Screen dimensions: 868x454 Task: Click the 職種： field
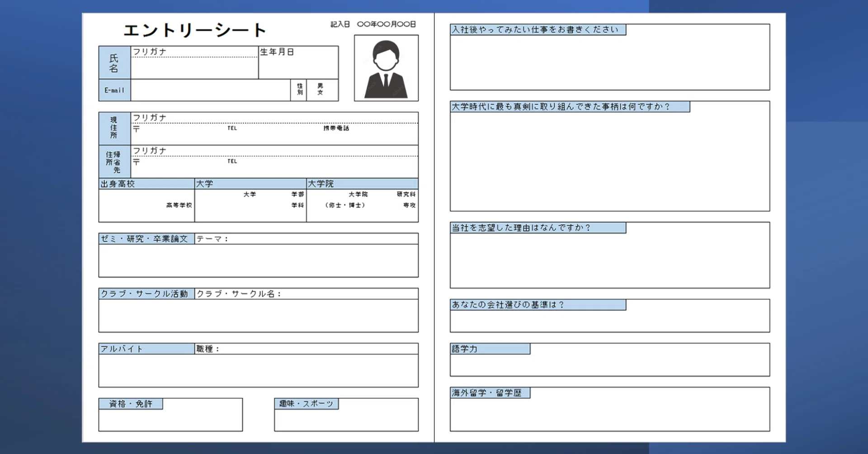[x=307, y=349]
